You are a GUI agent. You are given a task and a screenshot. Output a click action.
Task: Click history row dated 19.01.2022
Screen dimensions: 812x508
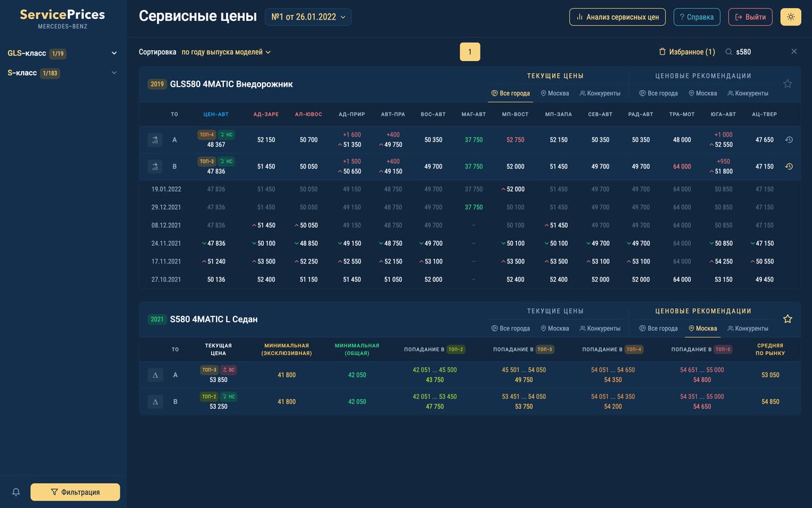tap(471, 189)
